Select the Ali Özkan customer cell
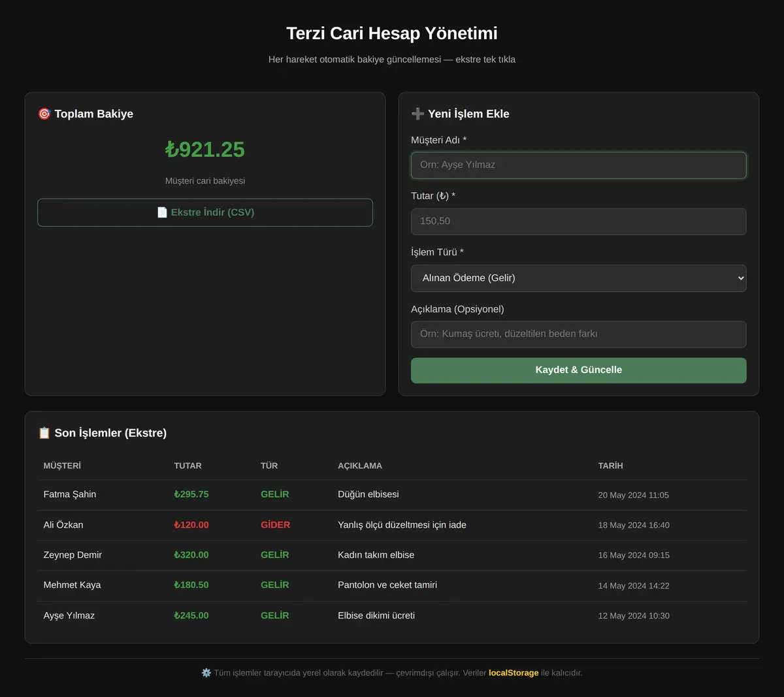 63,525
